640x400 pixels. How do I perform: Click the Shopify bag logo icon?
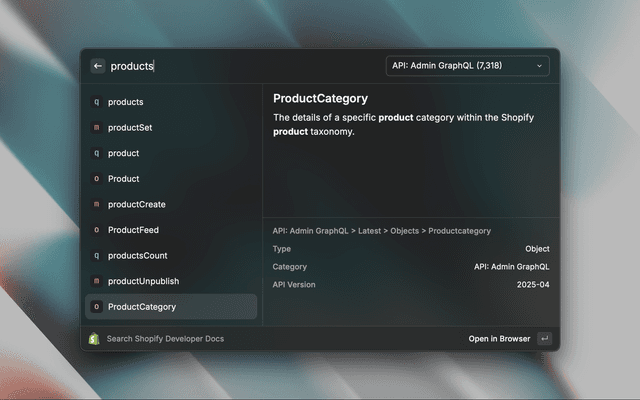(95, 339)
